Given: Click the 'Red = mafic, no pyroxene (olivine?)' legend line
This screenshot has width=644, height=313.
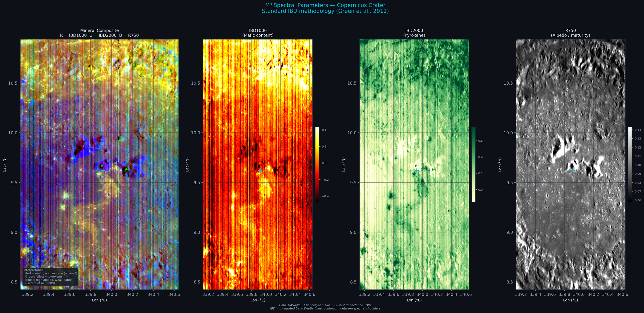Looking at the screenshot, I should click(51, 273).
